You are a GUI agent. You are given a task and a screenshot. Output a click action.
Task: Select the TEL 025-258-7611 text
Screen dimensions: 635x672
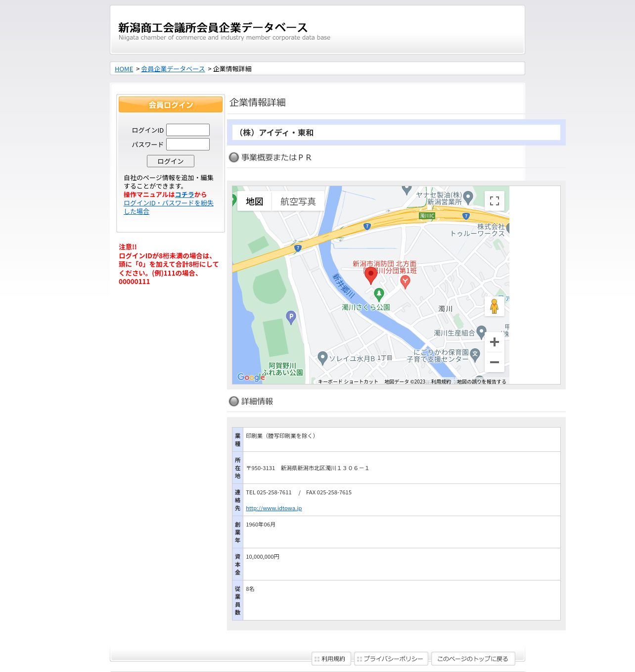269,492
